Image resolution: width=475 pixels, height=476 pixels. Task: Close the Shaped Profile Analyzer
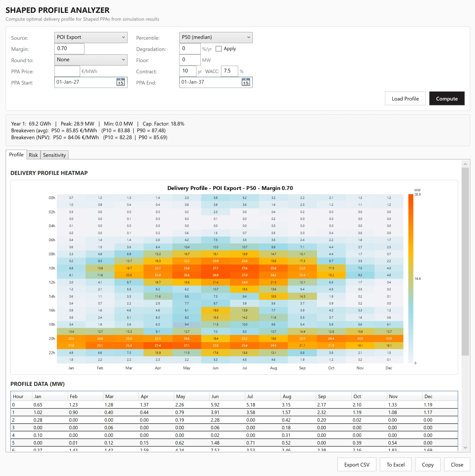(x=457, y=464)
